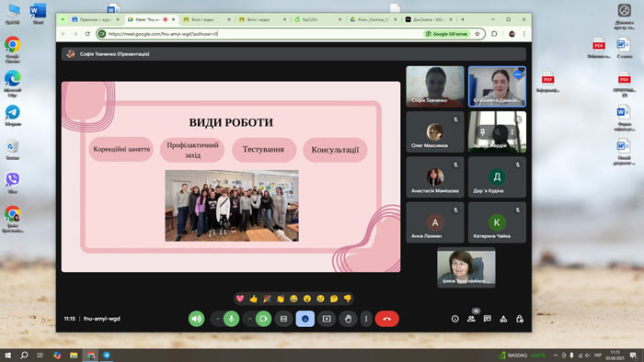The image size is (644, 362).
Task: Open the chat with everyone panel
Action: pyautogui.click(x=487, y=319)
